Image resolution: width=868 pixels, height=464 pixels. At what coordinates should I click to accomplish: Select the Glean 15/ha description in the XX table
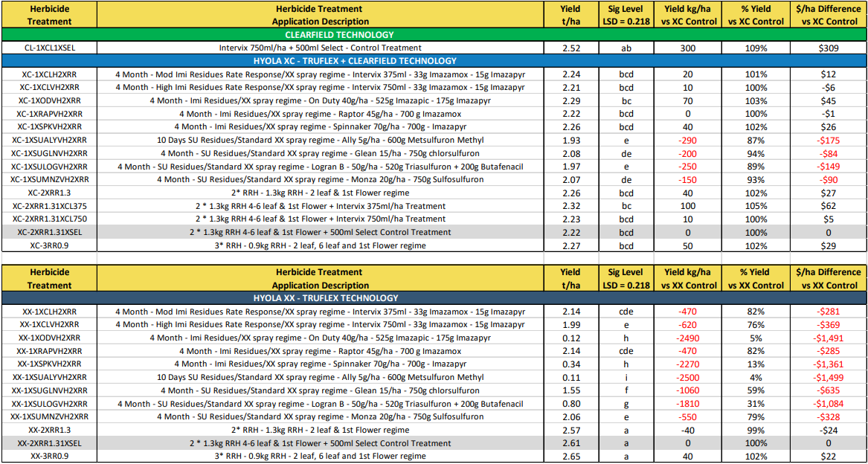321,390
